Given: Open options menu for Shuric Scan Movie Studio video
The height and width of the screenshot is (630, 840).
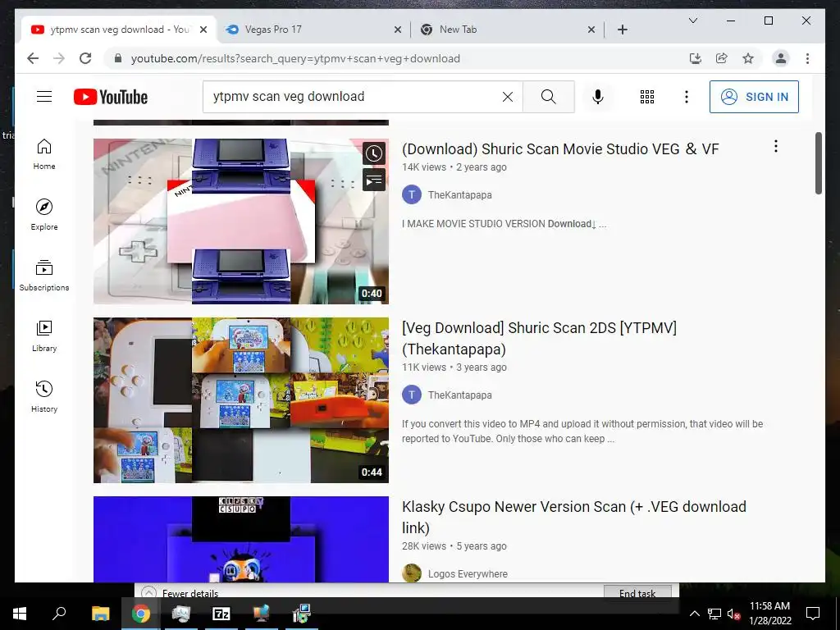Looking at the screenshot, I should coord(776,146).
